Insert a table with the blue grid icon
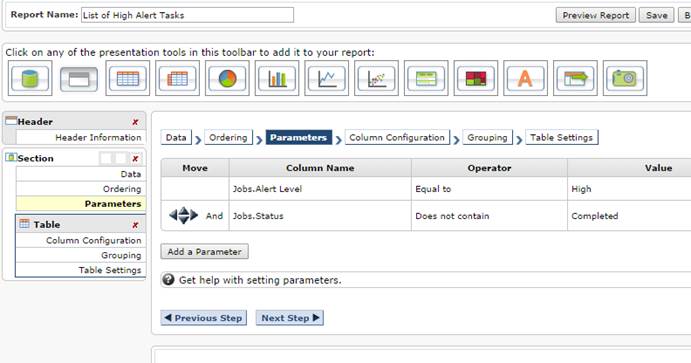The image size is (691, 363). 128,78
